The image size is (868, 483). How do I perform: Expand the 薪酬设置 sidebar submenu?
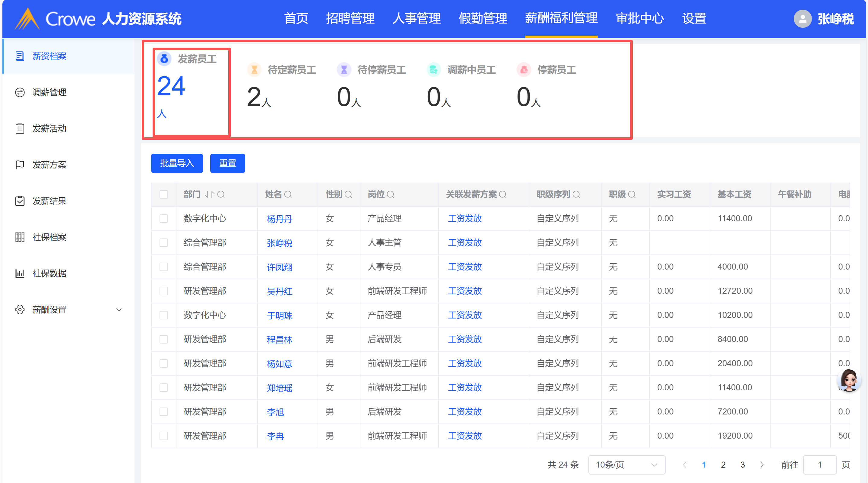coord(119,310)
